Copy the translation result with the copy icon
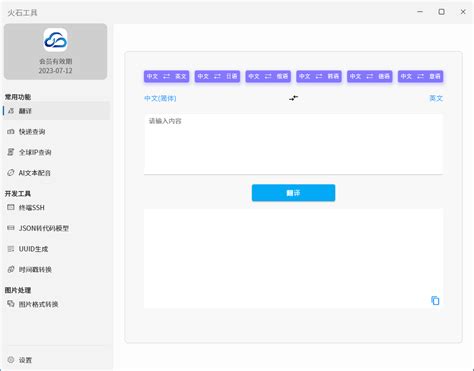Viewport: 474px width, 371px height. click(x=435, y=300)
